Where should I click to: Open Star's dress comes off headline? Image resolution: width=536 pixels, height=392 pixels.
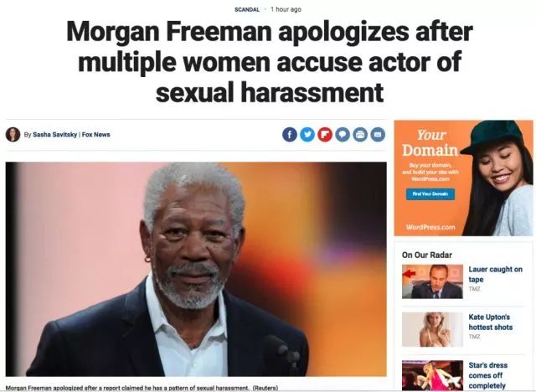pos(487,375)
